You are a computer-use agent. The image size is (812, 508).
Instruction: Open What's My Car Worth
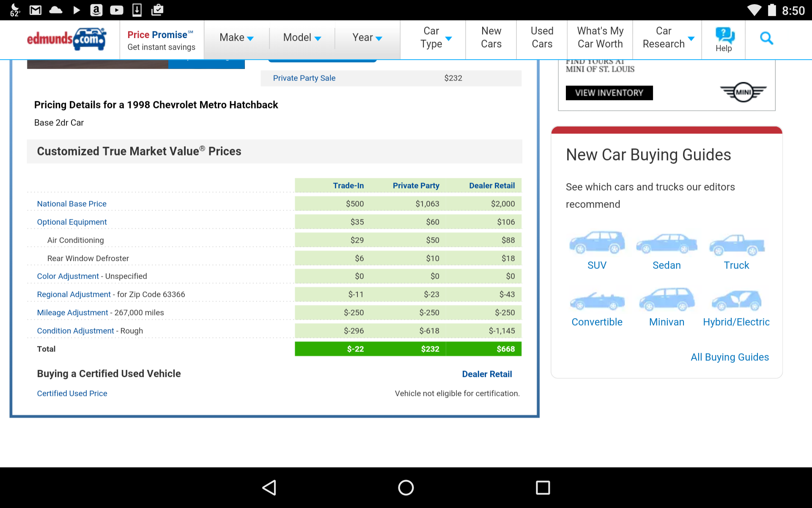(600, 38)
